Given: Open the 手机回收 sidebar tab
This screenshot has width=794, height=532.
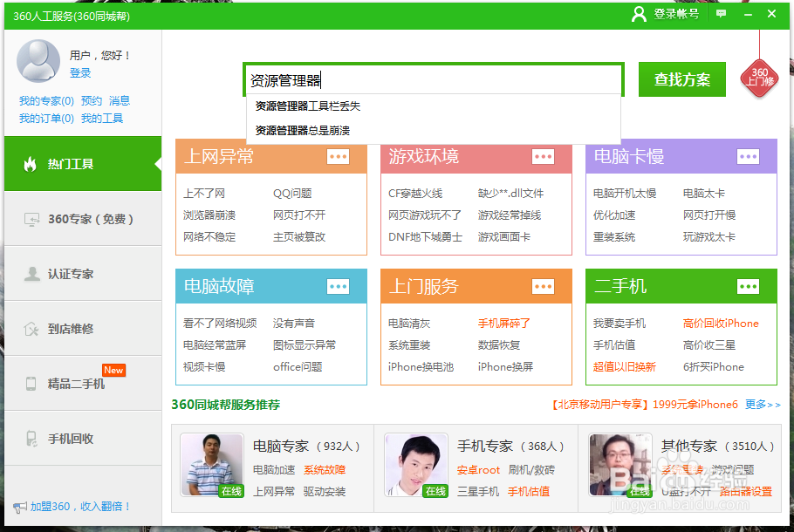Looking at the screenshot, I should [83, 439].
